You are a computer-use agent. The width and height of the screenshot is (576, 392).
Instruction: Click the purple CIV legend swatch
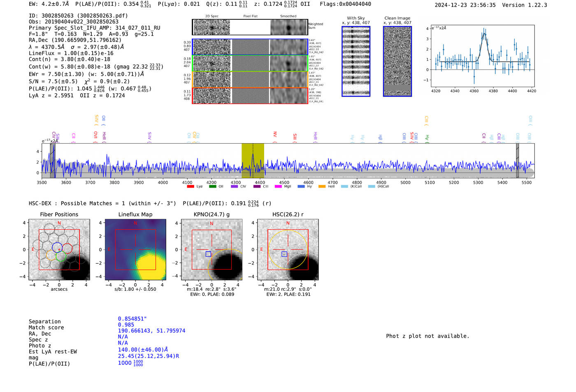click(235, 186)
